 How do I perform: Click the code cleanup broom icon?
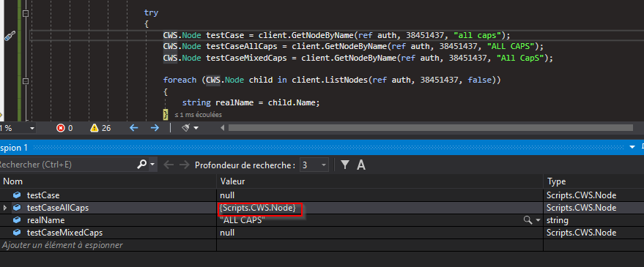click(185, 128)
